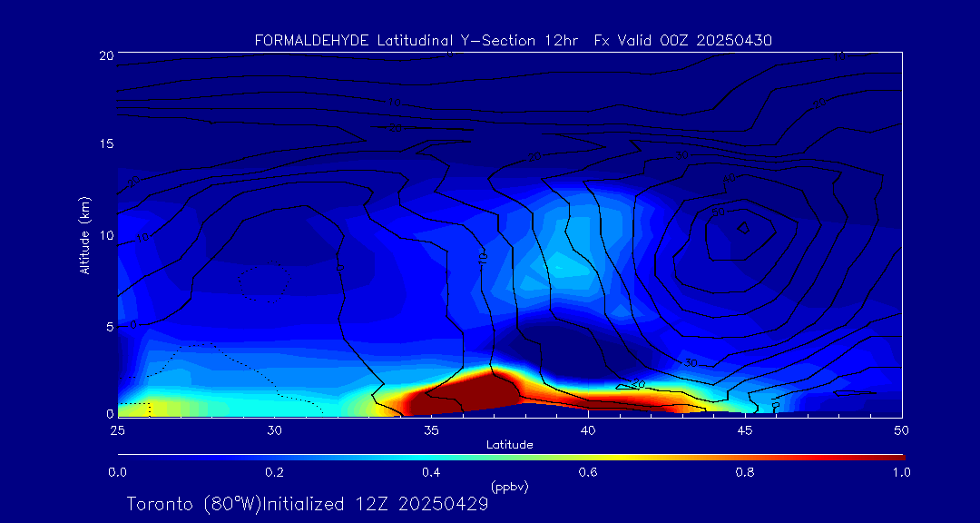Click altitude axis tick label '10'
Viewport: 980px width, 523px height.
coord(106,235)
